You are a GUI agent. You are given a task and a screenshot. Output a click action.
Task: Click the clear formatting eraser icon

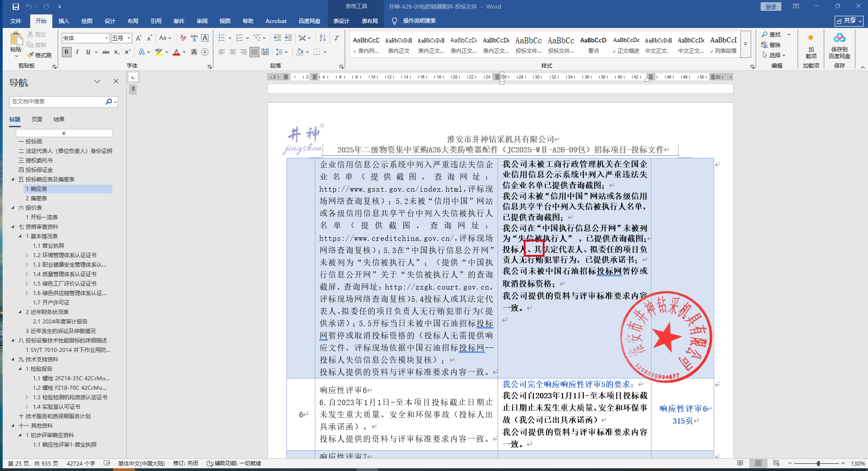pyautogui.click(x=183, y=38)
